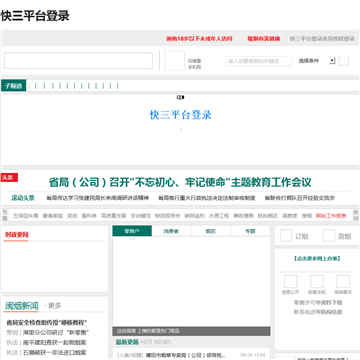Click the 闽烟概况 icon

click(343, 281)
